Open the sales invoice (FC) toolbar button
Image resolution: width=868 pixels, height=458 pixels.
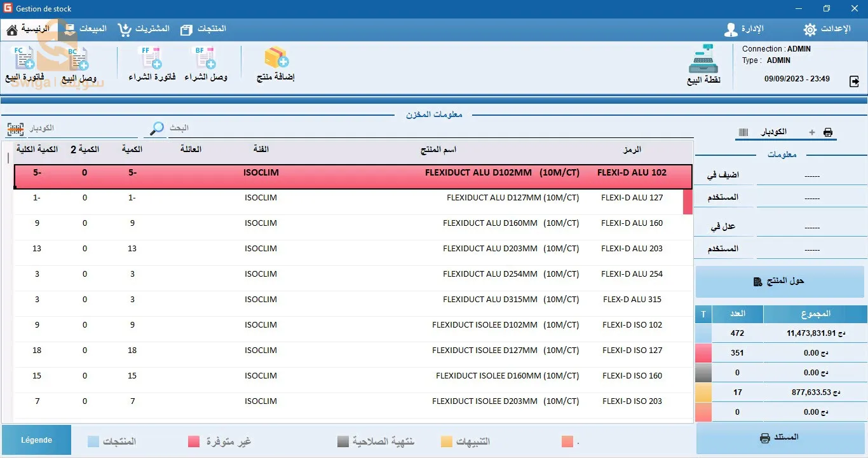click(x=25, y=64)
